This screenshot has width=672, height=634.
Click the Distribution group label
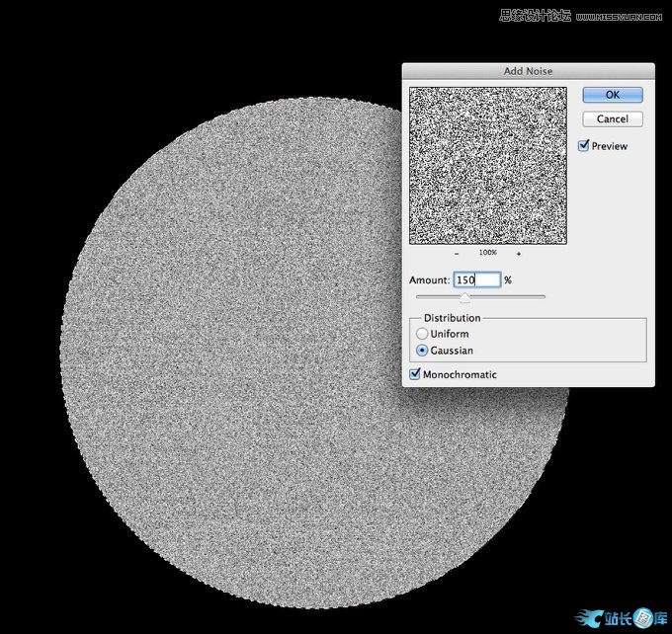click(452, 318)
